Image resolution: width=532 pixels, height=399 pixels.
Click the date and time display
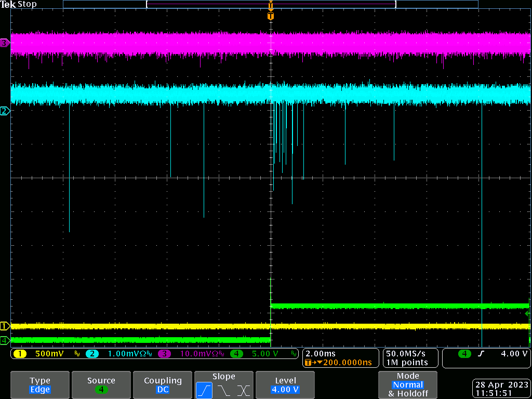point(501,389)
